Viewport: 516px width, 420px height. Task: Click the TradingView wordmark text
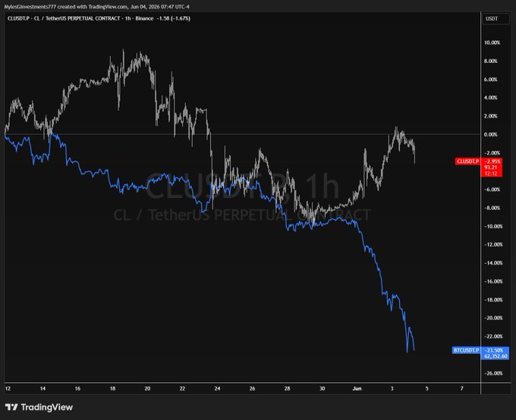pos(47,408)
